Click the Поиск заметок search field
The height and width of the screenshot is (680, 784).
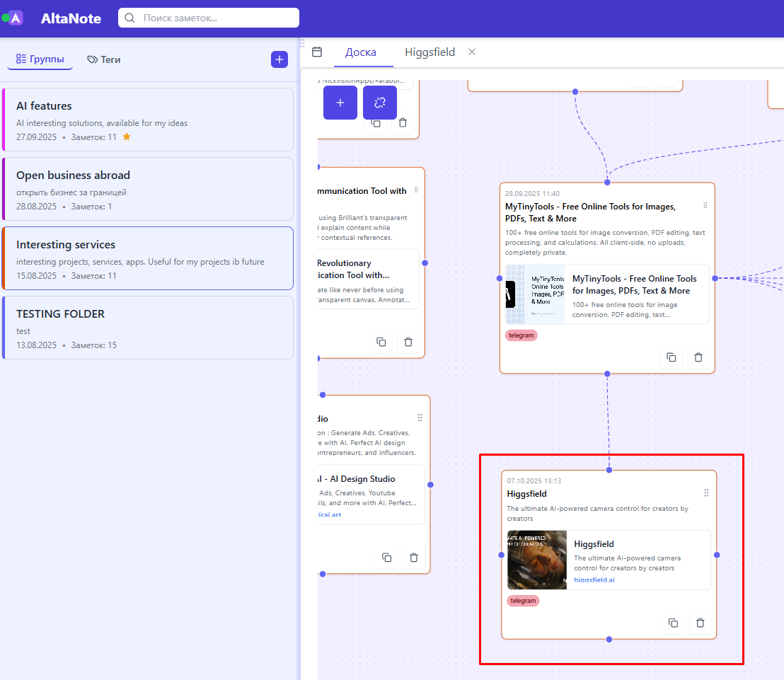[x=208, y=18]
